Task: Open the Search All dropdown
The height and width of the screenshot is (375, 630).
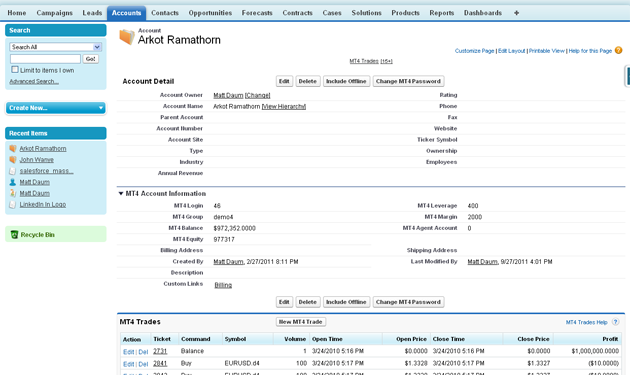Action: coord(55,47)
